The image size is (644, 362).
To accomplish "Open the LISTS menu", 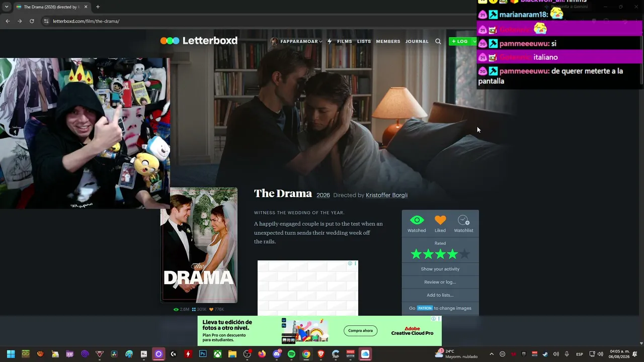I will (x=364, y=41).
